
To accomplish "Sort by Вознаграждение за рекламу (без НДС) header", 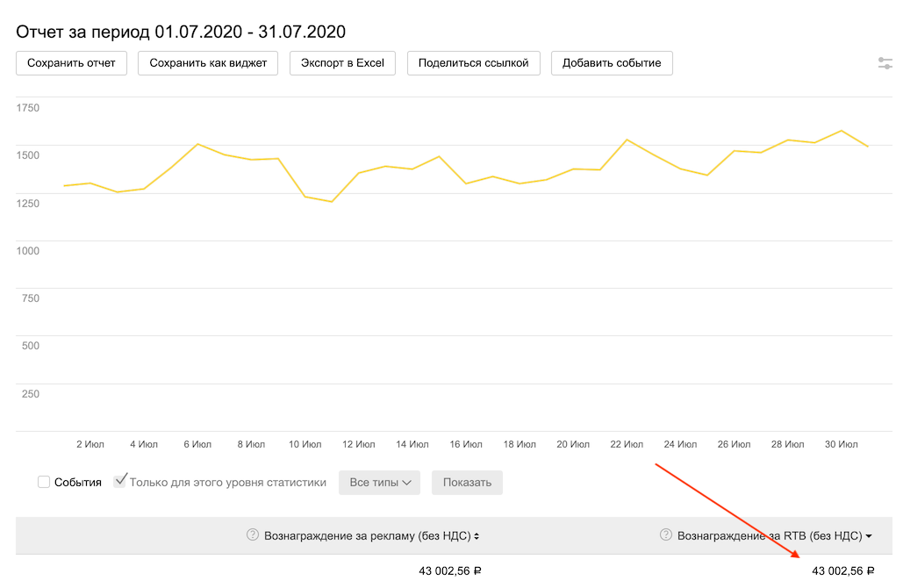I will [x=367, y=535].
